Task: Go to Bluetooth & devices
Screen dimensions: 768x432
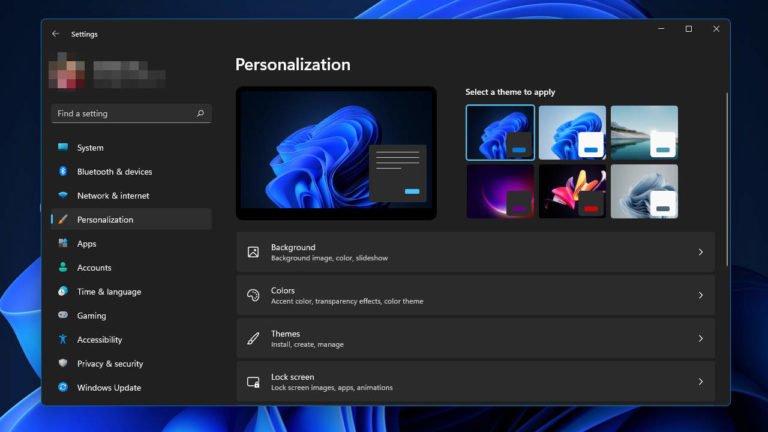Action: [x=131, y=171]
